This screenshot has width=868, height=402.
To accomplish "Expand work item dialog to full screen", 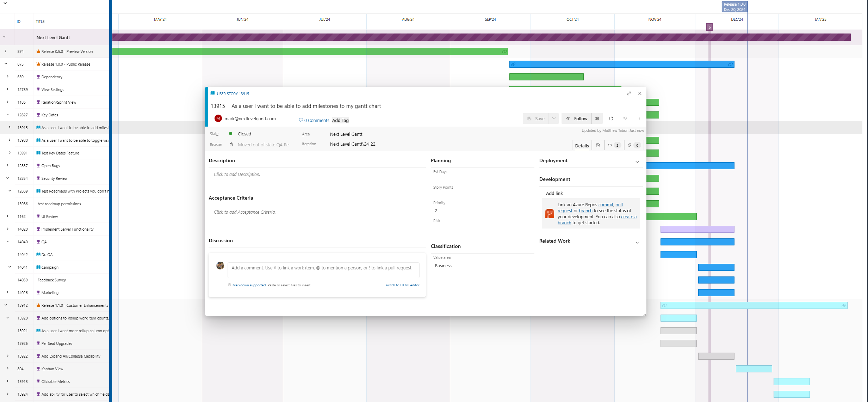I will point(629,93).
